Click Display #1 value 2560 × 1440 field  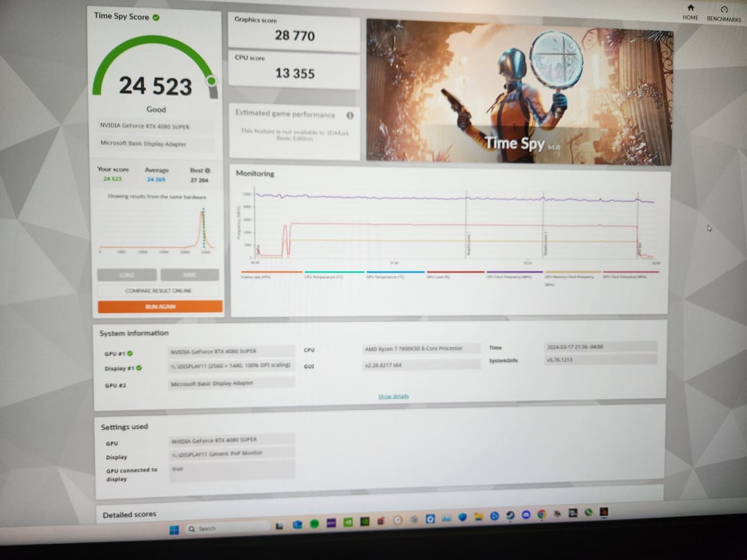click(231, 366)
